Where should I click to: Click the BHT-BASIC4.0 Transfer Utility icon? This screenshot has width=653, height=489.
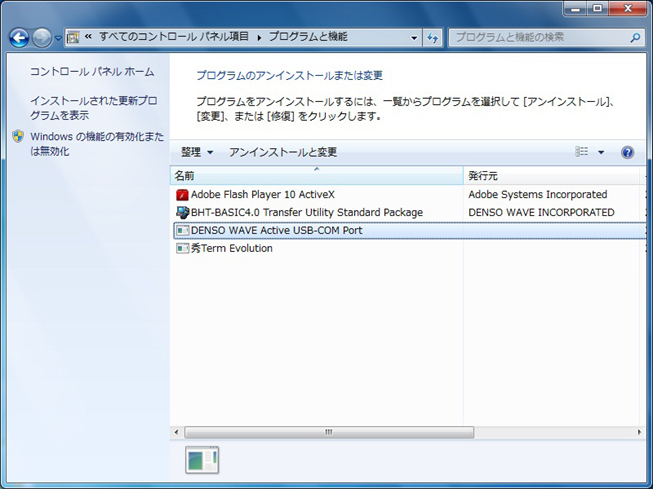[x=182, y=213]
